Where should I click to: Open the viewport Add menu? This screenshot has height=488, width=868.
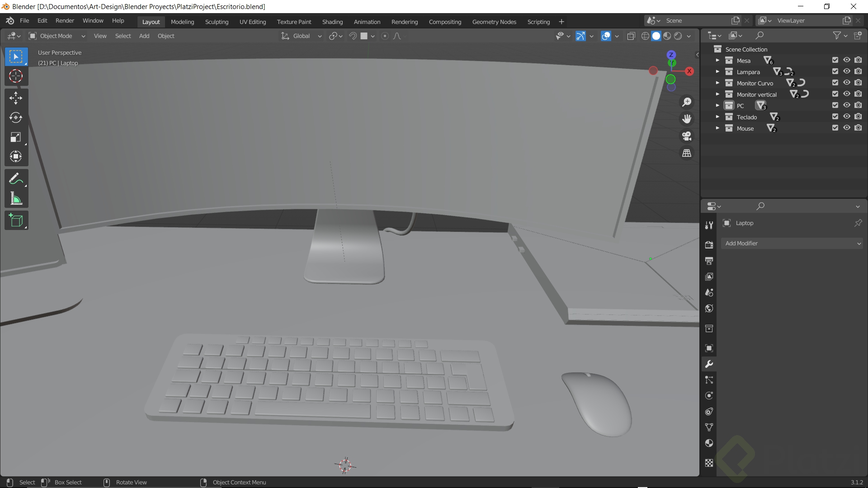click(x=144, y=36)
